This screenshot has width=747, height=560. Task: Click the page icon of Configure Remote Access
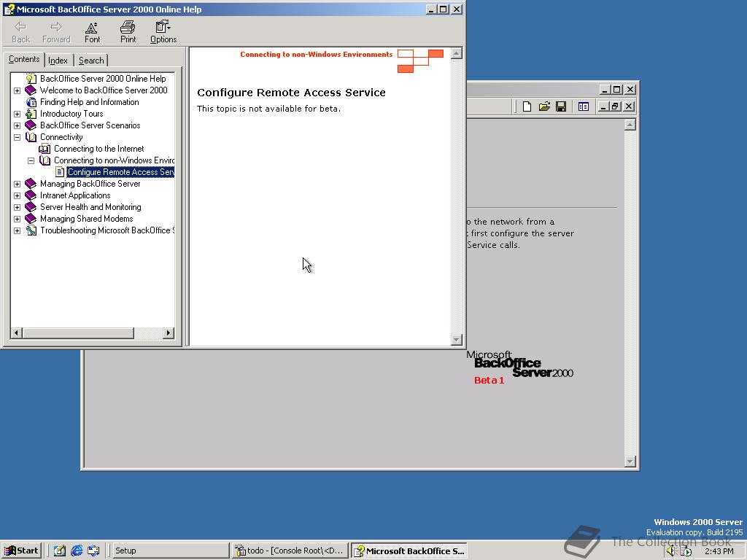pos(60,172)
